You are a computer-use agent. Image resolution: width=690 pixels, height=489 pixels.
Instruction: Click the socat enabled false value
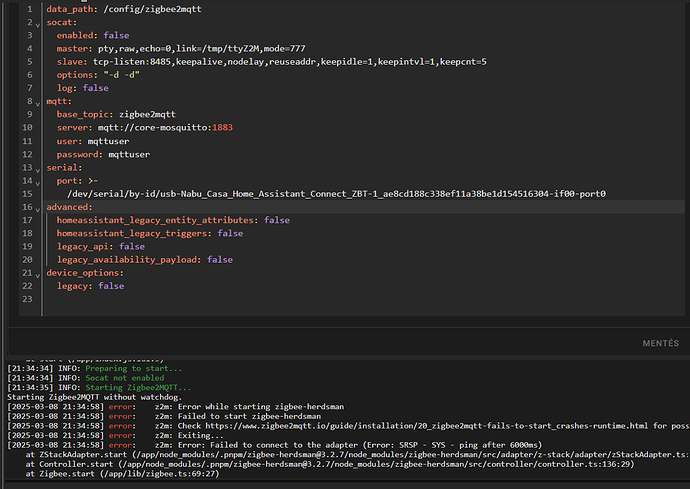coord(116,36)
